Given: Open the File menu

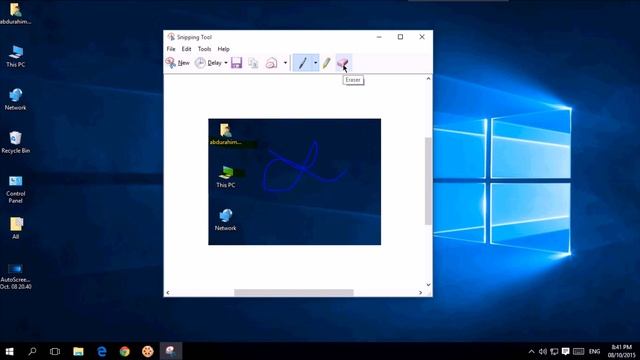Looking at the screenshot, I should (x=171, y=49).
